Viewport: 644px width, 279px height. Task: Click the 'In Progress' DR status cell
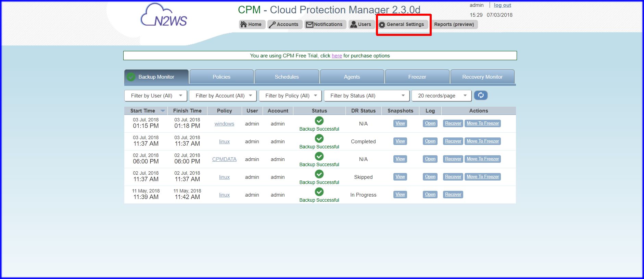363,195
